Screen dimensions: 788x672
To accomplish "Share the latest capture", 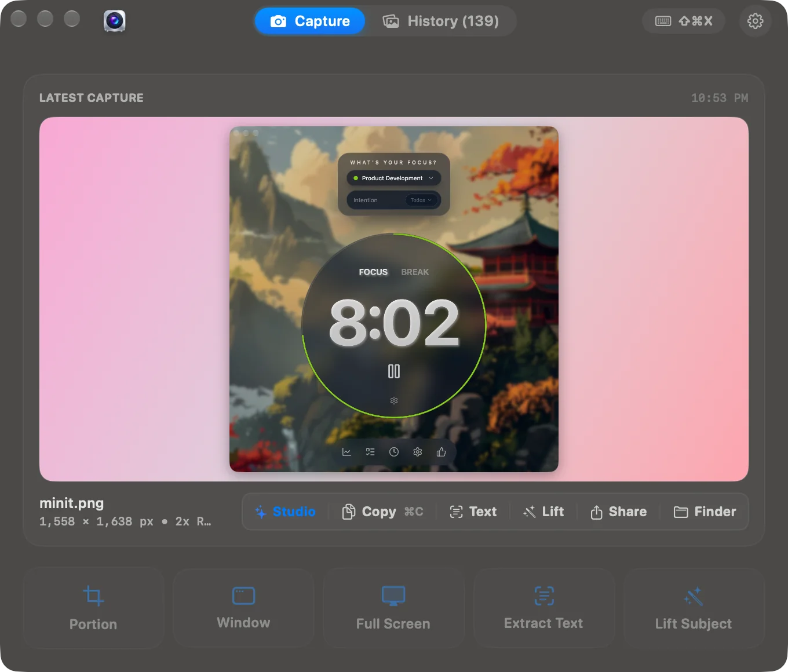I will point(619,512).
